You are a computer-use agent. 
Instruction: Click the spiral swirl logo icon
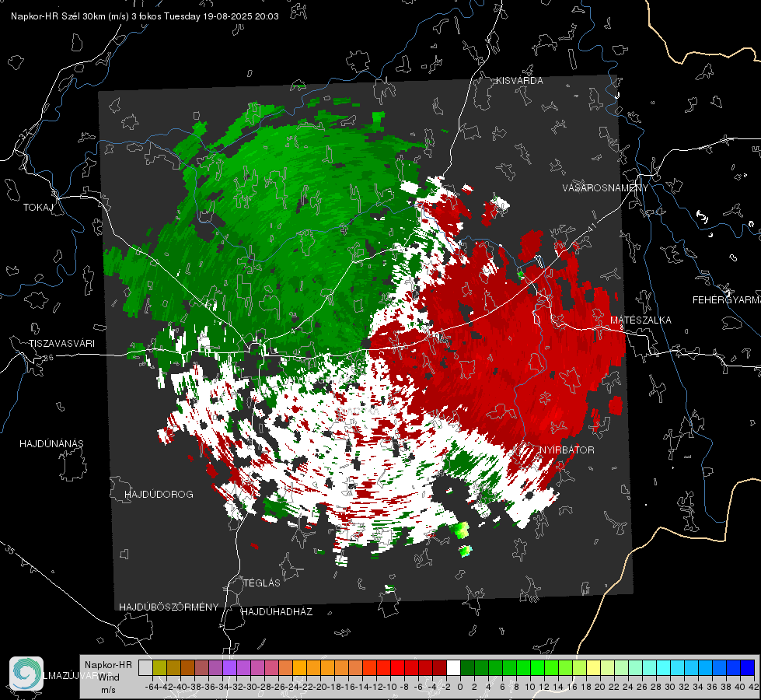(x=26, y=674)
